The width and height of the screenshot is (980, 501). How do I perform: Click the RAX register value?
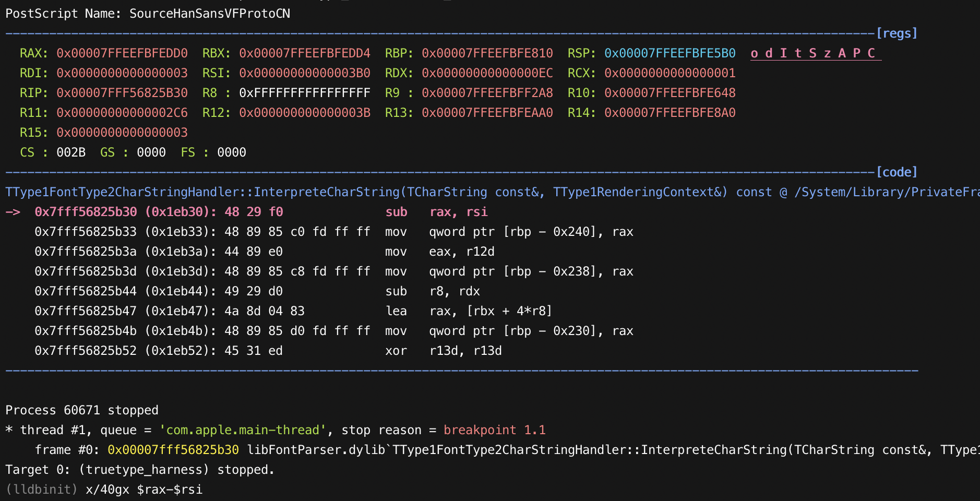(x=122, y=53)
